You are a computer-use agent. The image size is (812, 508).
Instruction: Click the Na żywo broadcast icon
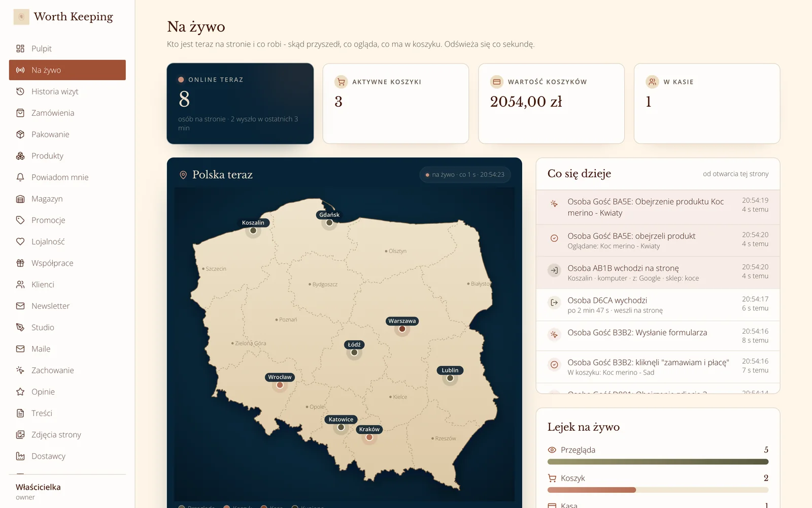click(x=20, y=70)
